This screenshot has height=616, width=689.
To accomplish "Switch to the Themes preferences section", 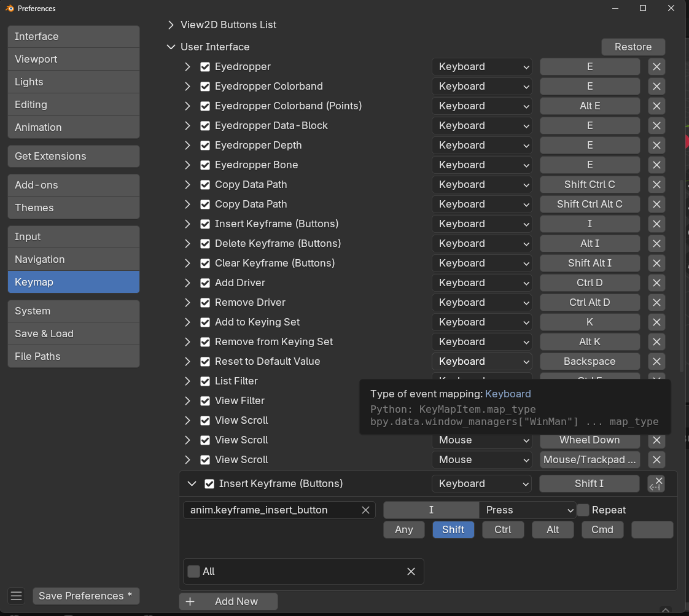I will (74, 208).
